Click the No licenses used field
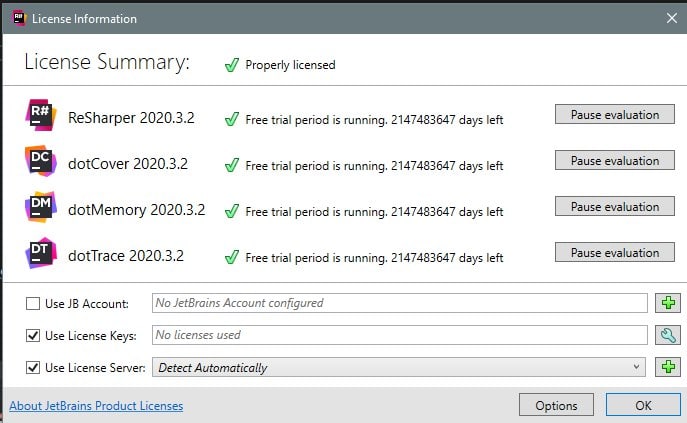687x423 pixels. point(400,335)
